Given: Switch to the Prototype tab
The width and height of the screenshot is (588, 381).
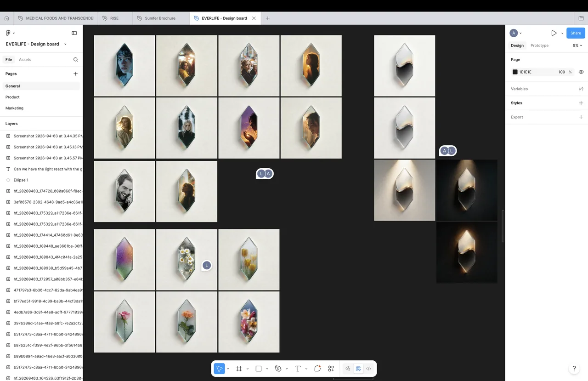Looking at the screenshot, I should tap(539, 45).
